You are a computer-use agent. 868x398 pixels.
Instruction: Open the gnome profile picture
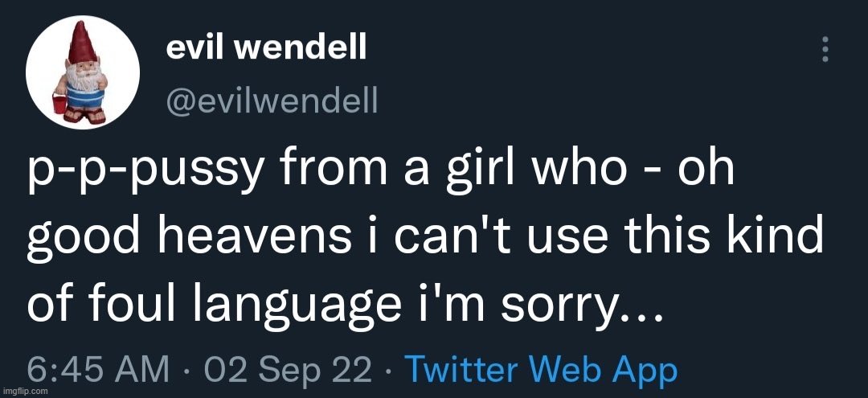[x=83, y=72]
